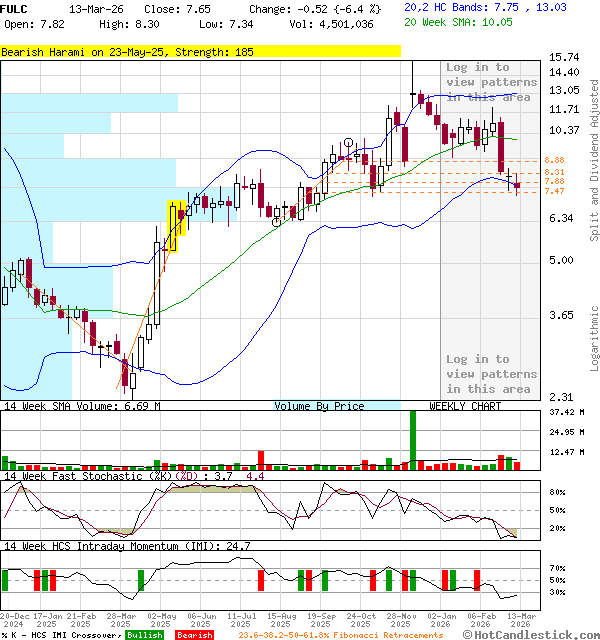Click the circled candle marker near Sep-2025

(348, 143)
